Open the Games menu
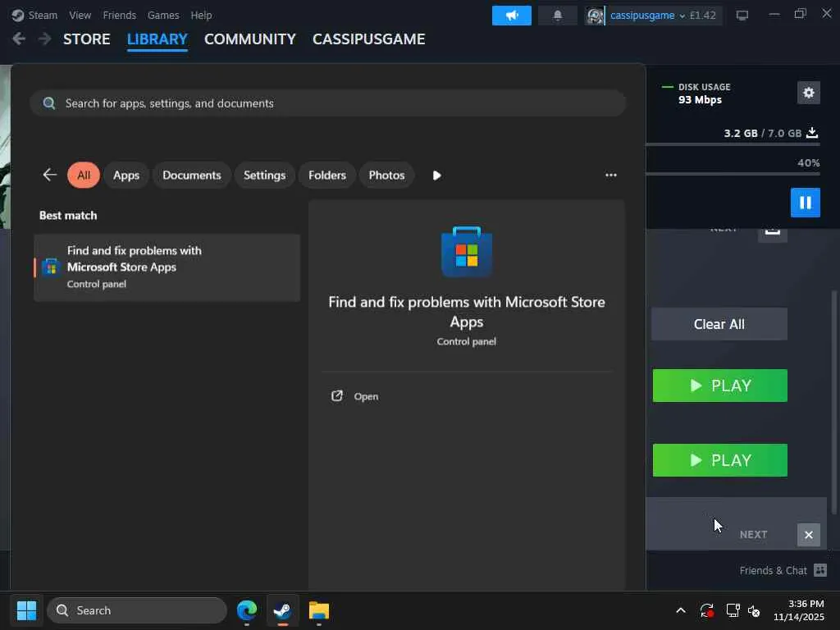This screenshot has width=840, height=630. click(x=163, y=15)
